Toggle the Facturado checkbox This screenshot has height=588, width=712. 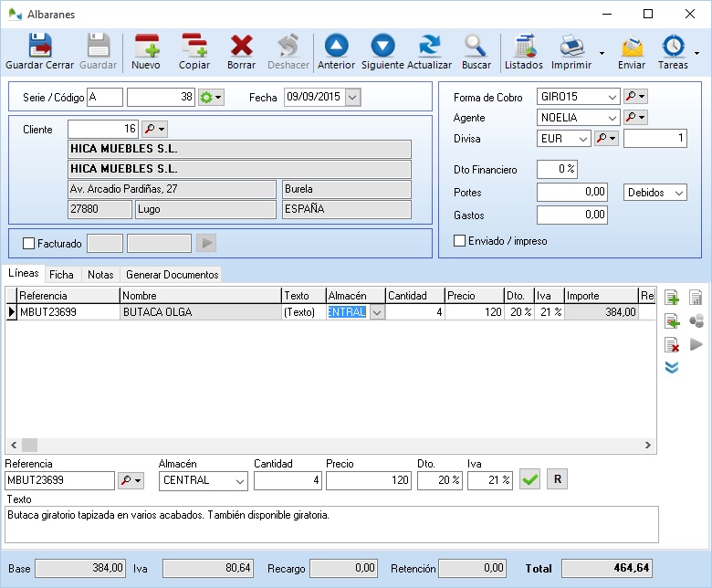[28, 244]
